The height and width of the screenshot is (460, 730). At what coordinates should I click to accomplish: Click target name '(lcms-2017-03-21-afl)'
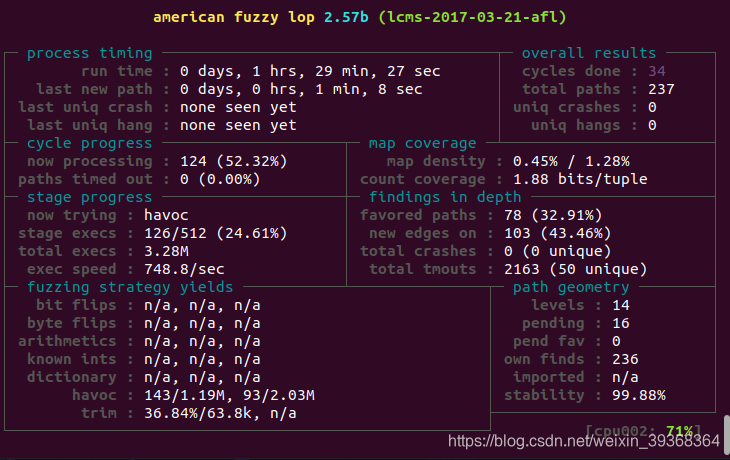click(x=473, y=17)
